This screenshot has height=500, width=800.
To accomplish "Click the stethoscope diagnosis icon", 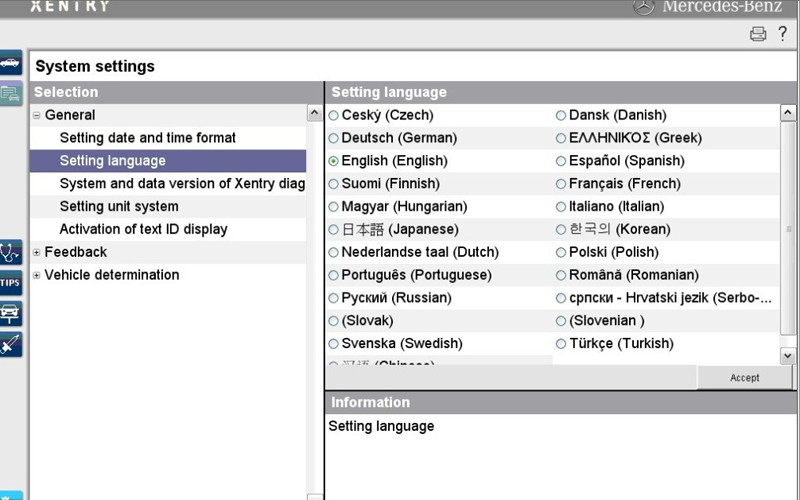I will pos(10,252).
